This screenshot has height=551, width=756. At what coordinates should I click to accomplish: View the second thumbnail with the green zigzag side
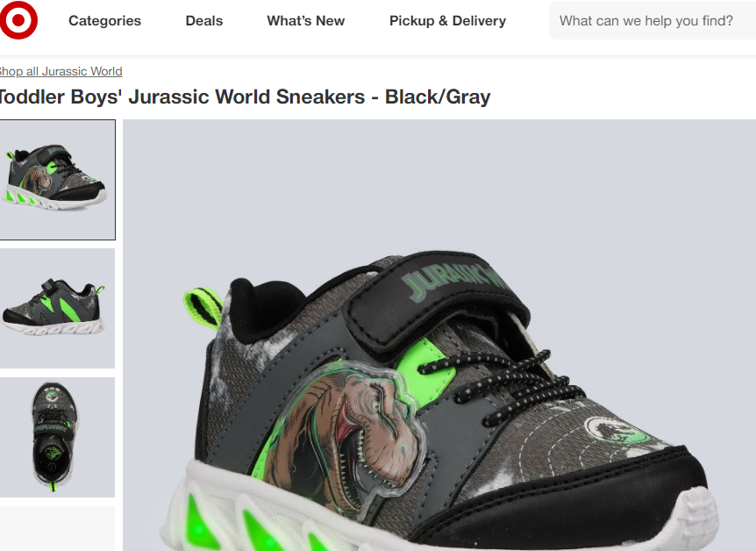(57, 308)
